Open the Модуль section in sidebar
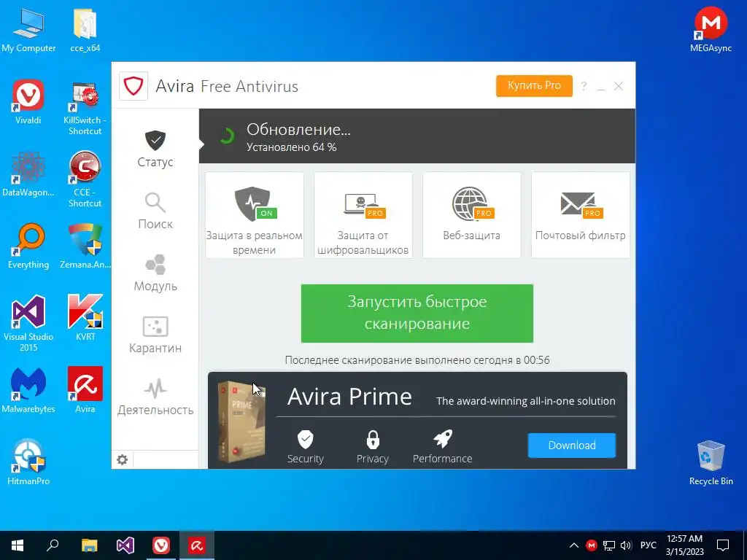The height and width of the screenshot is (560, 747). click(x=155, y=273)
